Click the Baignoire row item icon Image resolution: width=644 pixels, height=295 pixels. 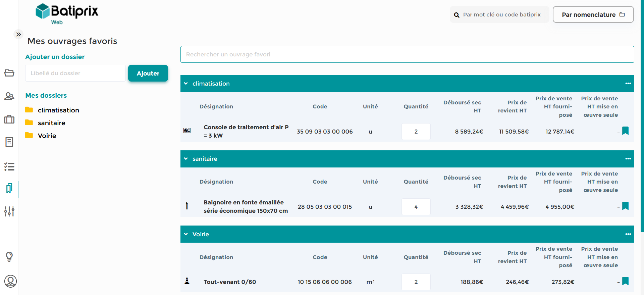(187, 206)
